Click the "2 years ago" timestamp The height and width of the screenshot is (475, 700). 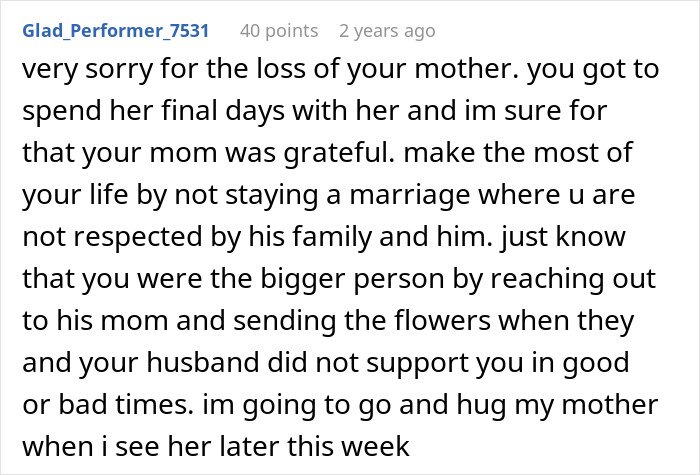coord(387,30)
